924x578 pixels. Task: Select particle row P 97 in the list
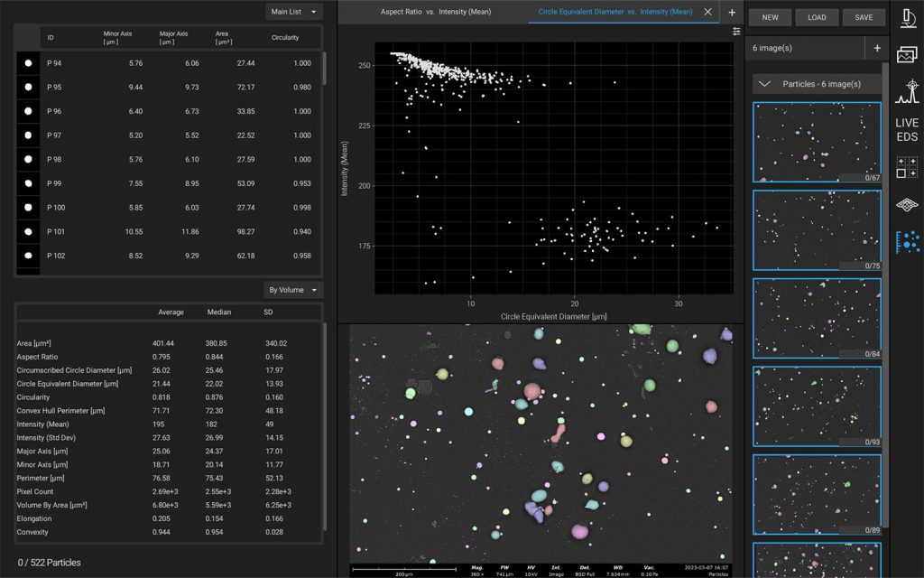[170, 135]
